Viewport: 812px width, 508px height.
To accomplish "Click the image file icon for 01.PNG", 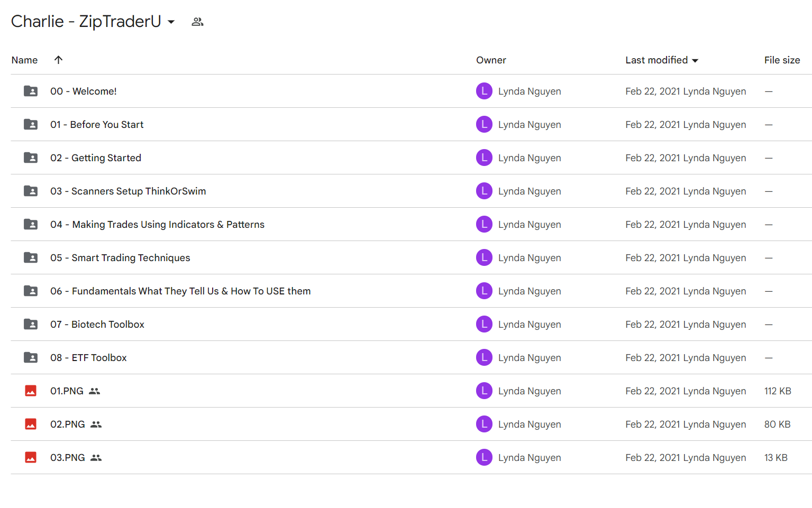I will pos(31,391).
